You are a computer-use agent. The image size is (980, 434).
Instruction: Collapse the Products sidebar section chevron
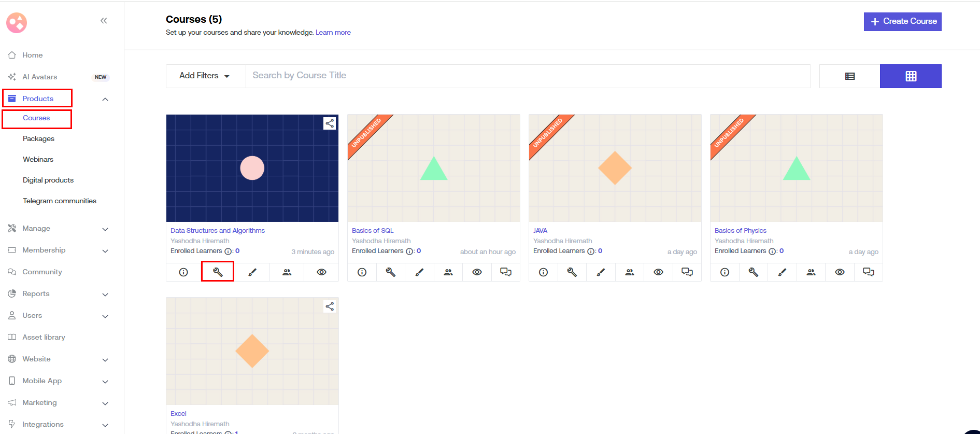[105, 99]
